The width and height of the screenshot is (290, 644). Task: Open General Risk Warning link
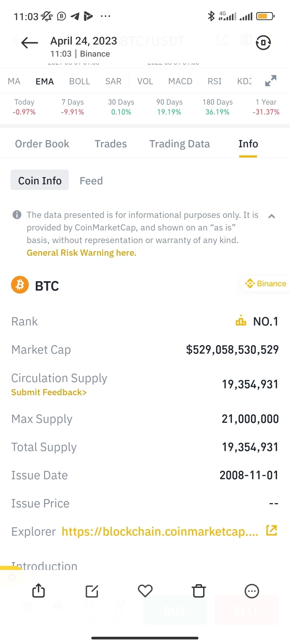[81, 253]
